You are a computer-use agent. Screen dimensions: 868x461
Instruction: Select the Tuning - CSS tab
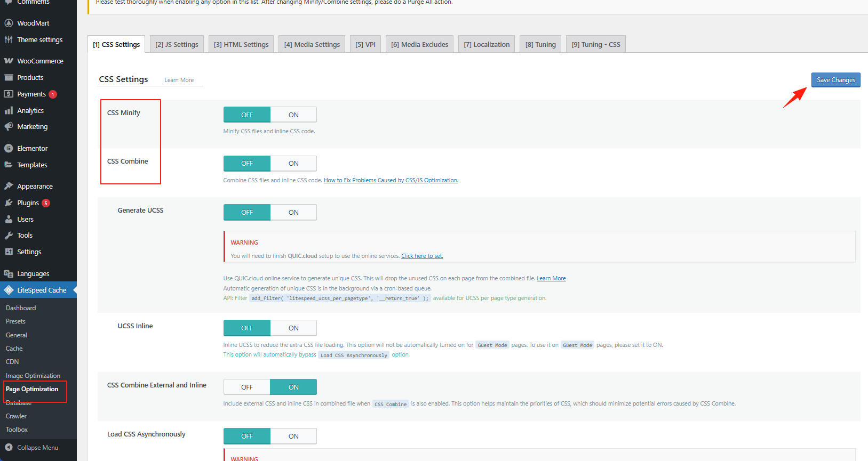[x=596, y=44]
